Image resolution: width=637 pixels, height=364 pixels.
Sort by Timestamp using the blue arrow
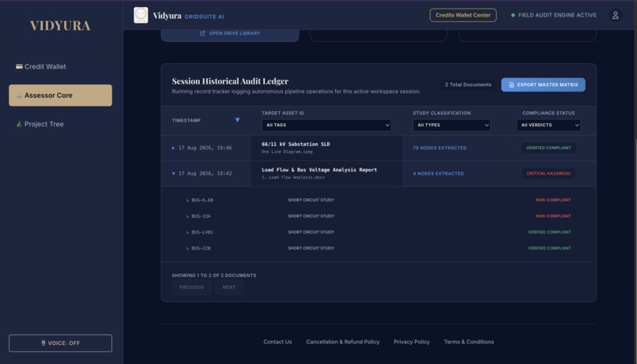tap(237, 120)
